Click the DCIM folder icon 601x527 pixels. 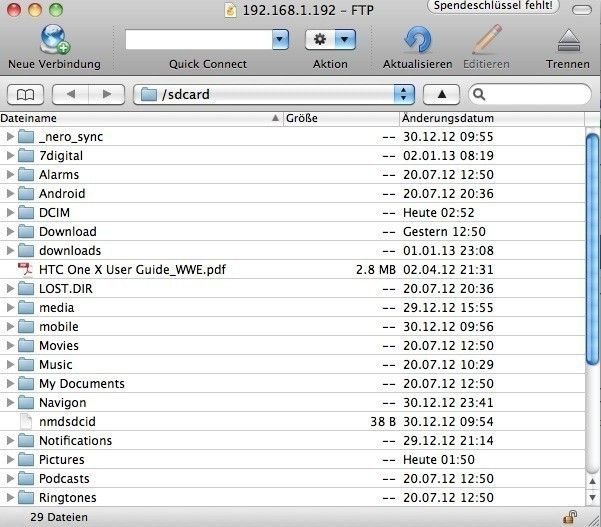pyautogui.click(x=26, y=212)
